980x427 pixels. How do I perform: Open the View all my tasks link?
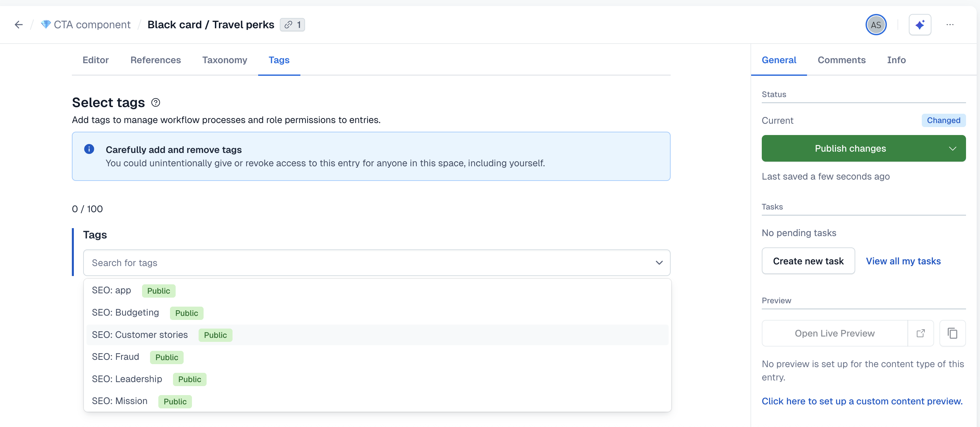903,261
